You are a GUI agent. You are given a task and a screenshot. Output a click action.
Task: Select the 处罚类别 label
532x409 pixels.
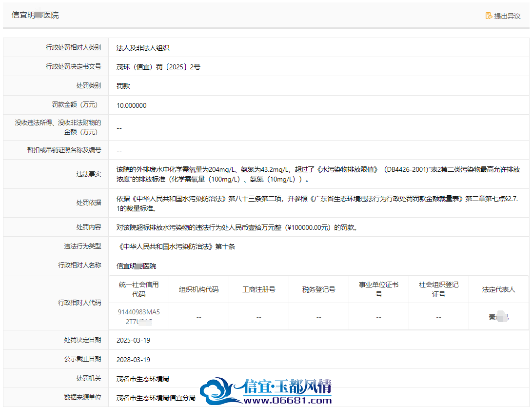pyautogui.click(x=89, y=85)
